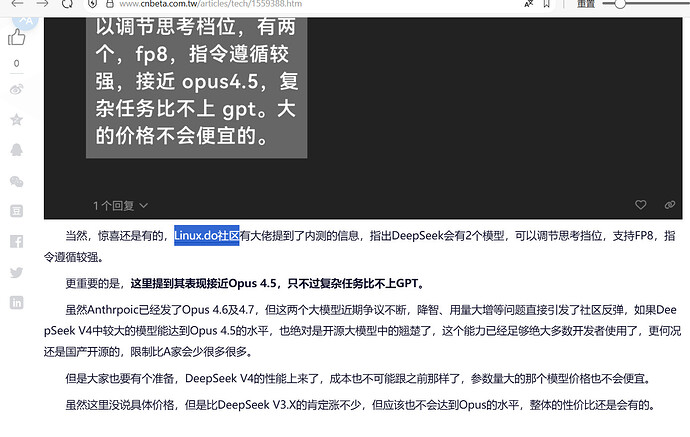The height and width of the screenshot is (437, 690).
Task: Click the highlighted 'Linux.do社区' text
Action: point(207,235)
